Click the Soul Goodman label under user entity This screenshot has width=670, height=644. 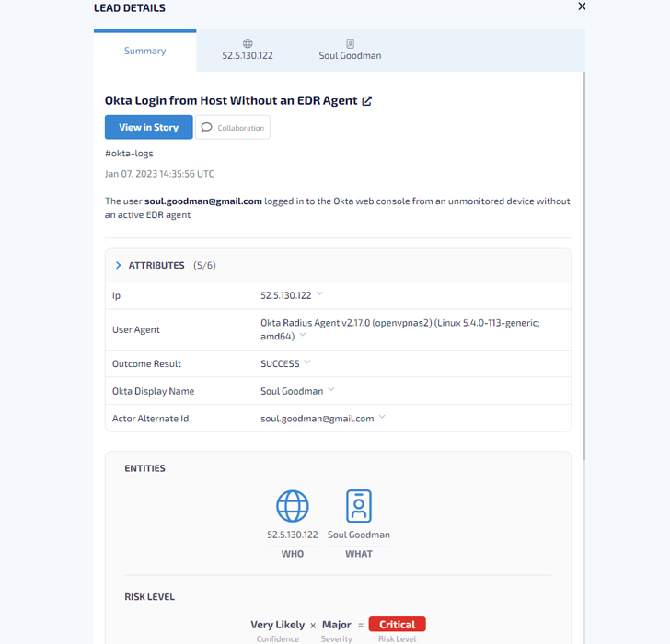point(359,535)
